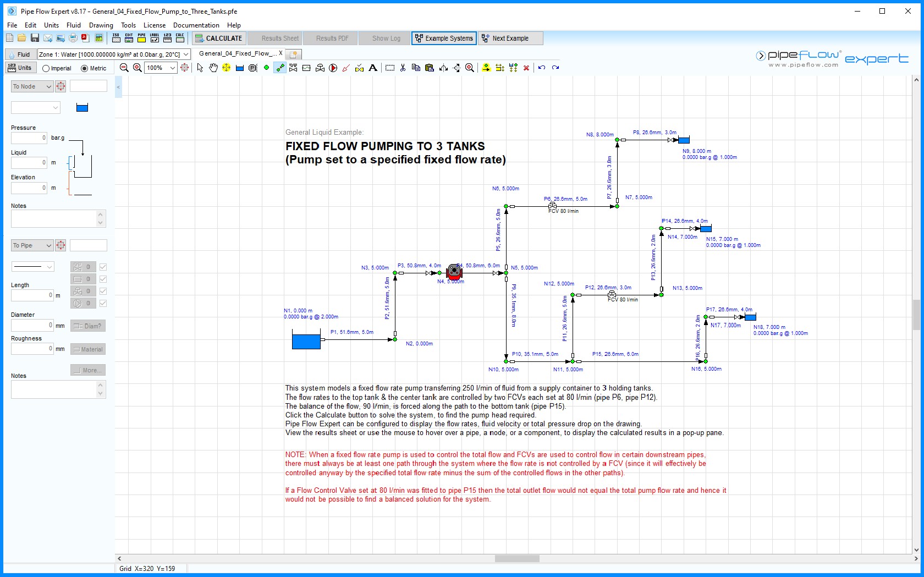This screenshot has width=924, height=577.
Task: Toggle the checkbox beside the component count
Action: point(103,279)
